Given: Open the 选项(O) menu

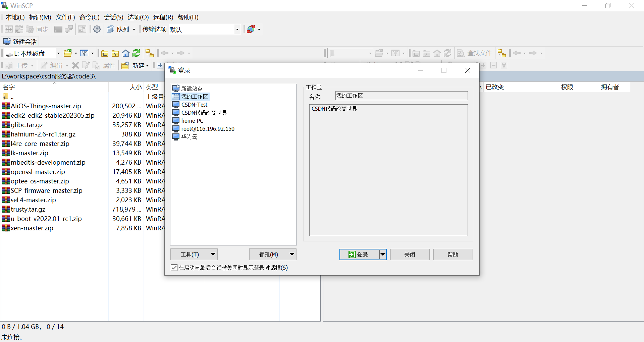Looking at the screenshot, I should pyautogui.click(x=138, y=17).
